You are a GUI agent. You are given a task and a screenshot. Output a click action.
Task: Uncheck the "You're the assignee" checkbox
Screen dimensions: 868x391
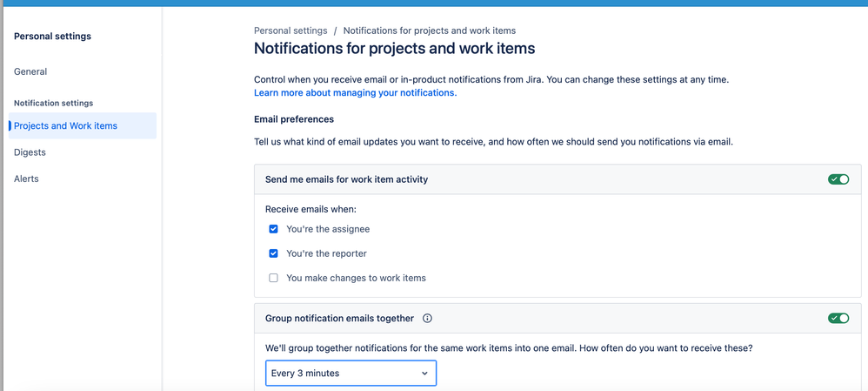[x=273, y=229]
